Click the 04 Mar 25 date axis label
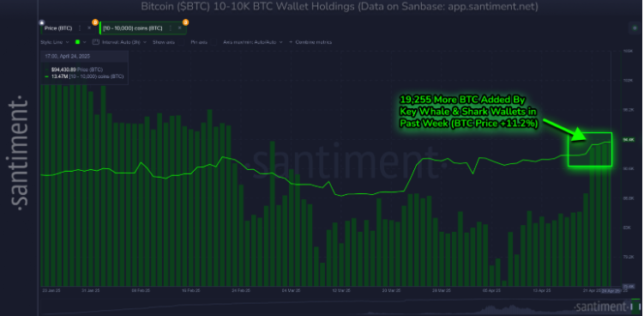Screen dimensions: 644x316 click(291, 290)
